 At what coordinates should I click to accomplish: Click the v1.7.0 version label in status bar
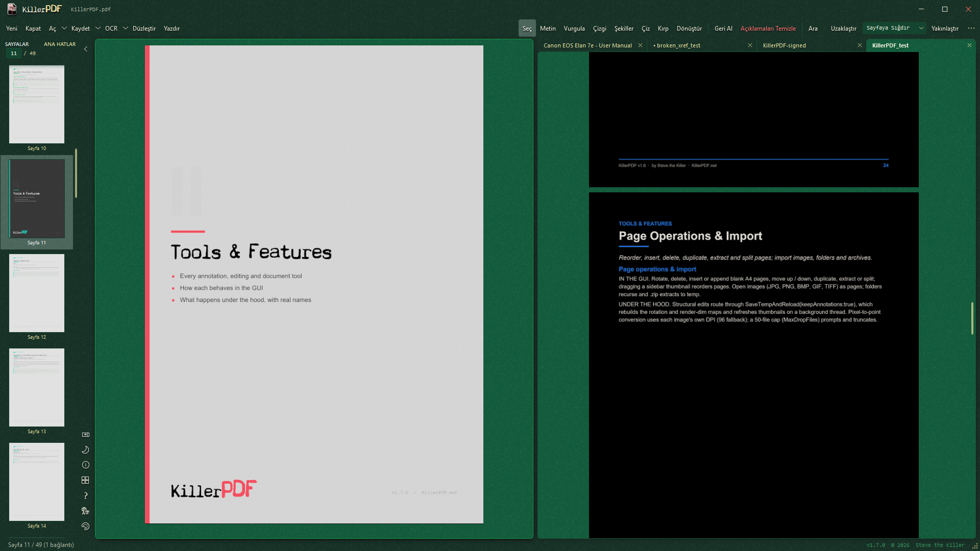tap(876, 545)
